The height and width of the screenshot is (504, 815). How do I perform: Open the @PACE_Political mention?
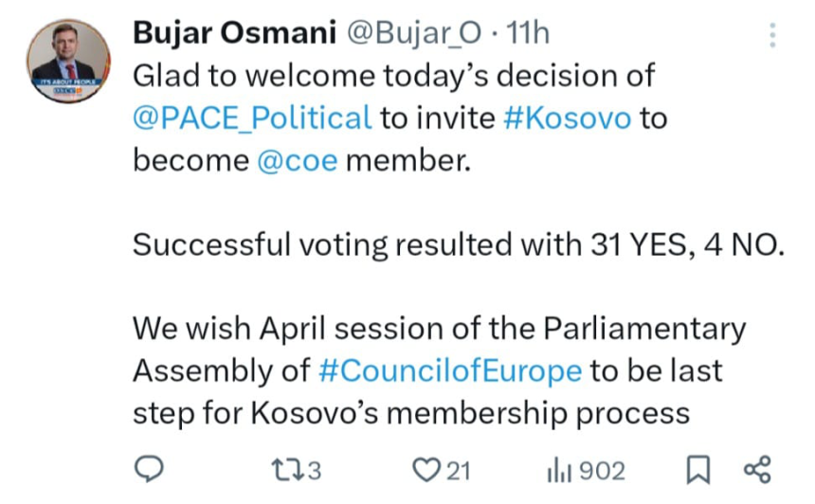[x=252, y=118]
